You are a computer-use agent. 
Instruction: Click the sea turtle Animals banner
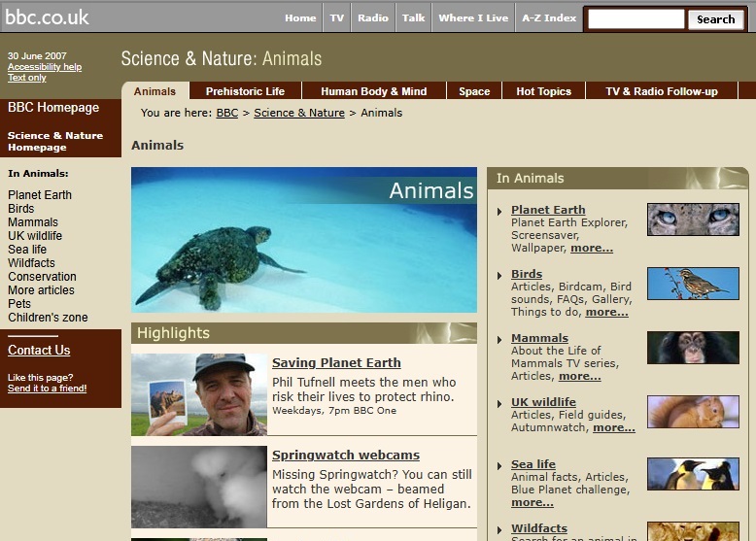[304, 240]
